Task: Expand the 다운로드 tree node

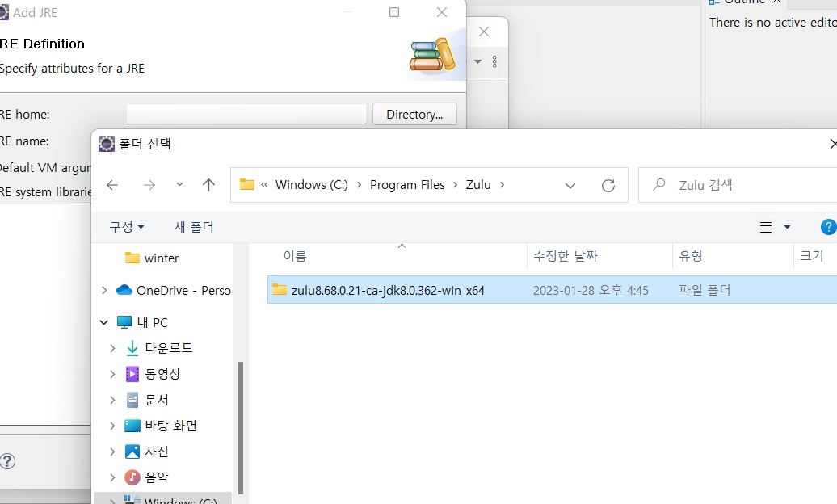Action: coord(112,348)
